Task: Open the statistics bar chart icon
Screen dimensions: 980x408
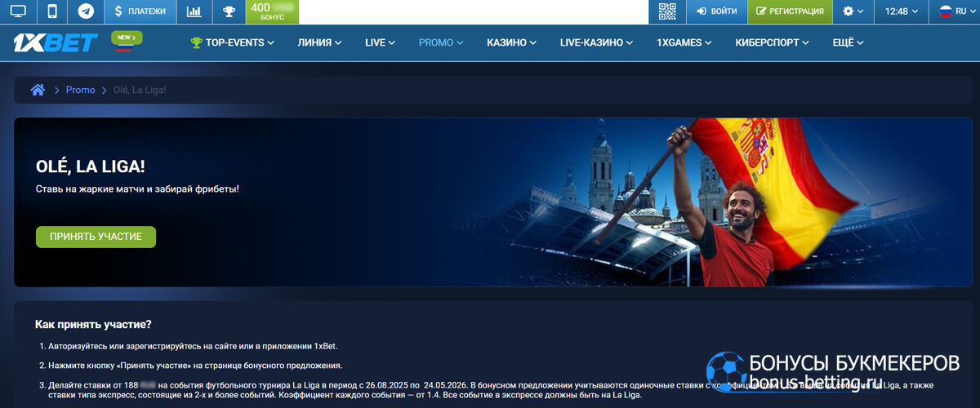Action: click(194, 11)
